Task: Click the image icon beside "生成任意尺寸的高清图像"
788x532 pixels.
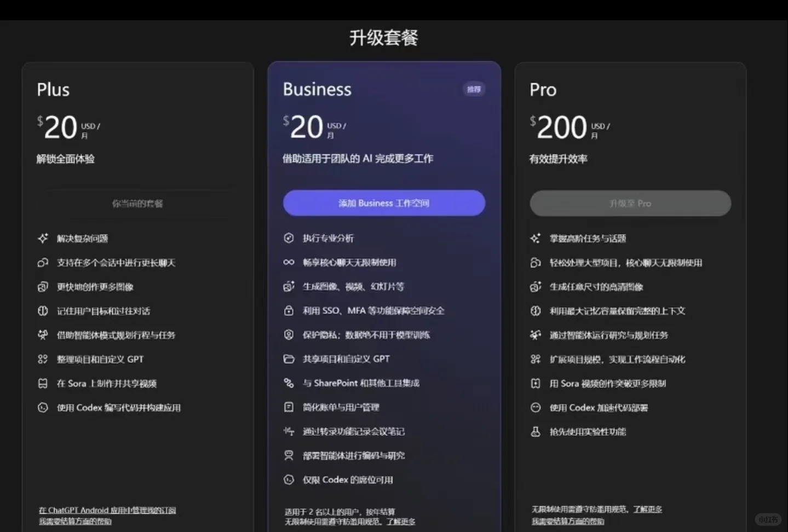Action: [x=536, y=287]
